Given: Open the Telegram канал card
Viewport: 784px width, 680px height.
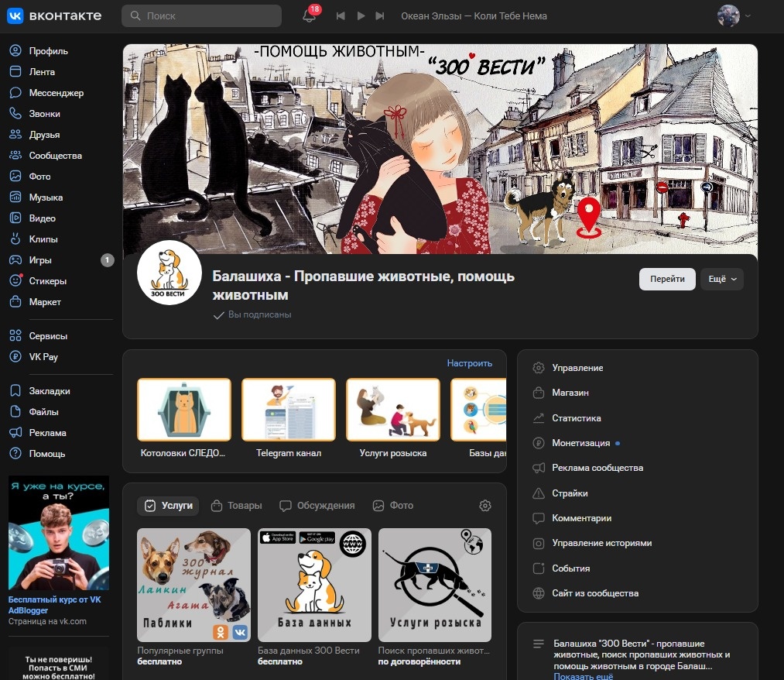Looking at the screenshot, I should [289, 418].
